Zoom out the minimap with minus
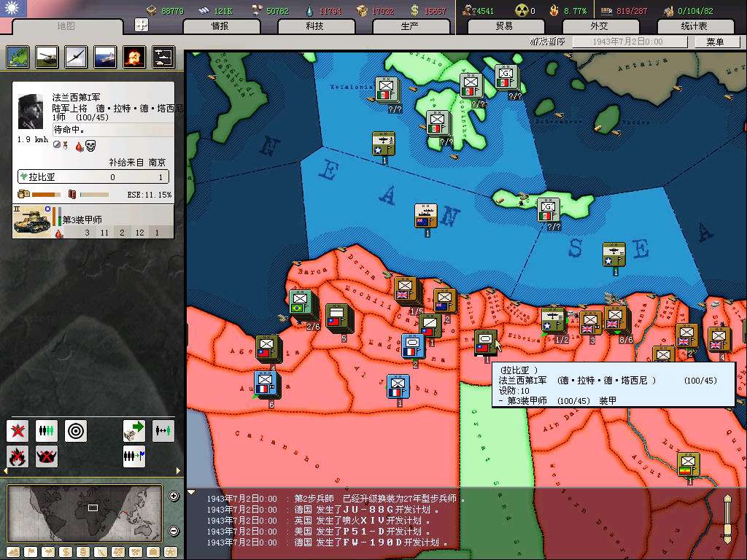747x560 pixels. [x=174, y=531]
